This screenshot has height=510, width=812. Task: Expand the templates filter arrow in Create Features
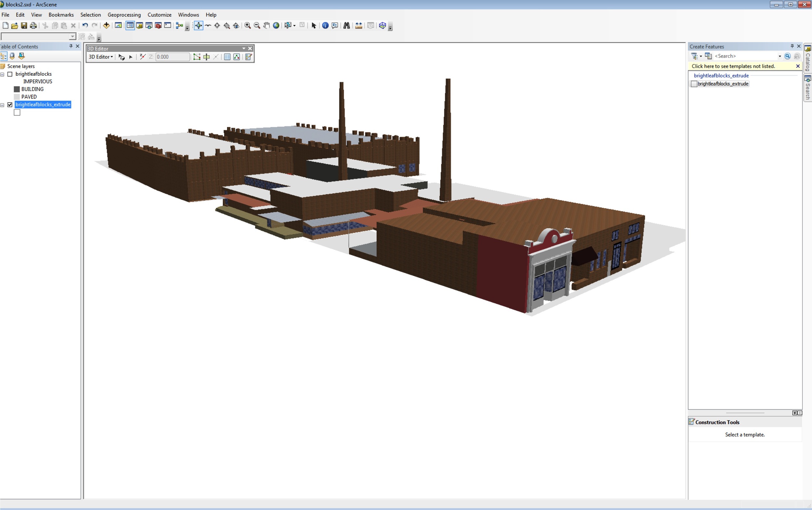(x=701, y=56)
